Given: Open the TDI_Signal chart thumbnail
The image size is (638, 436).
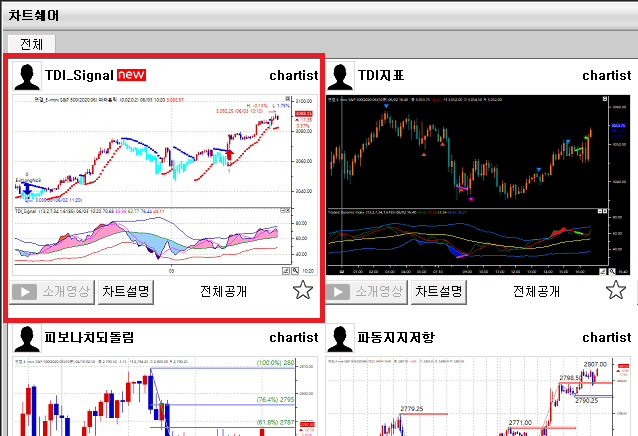Looking at the screenshot, I should (x=164, y=185).
